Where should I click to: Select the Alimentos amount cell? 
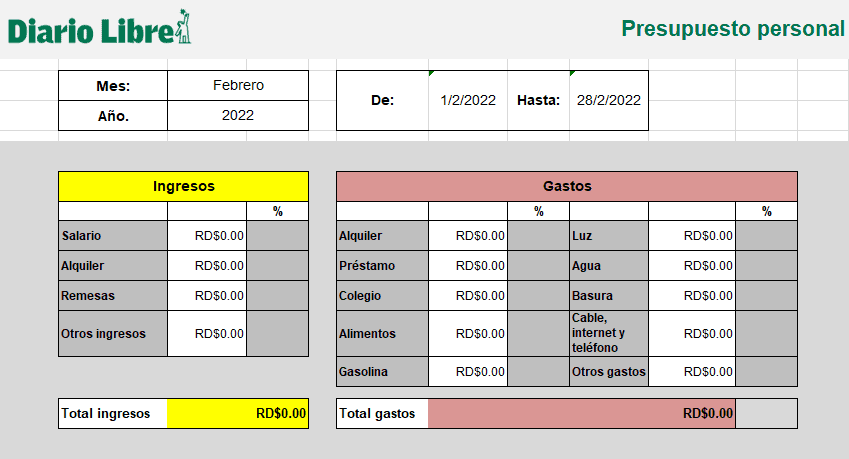[468, 334]
